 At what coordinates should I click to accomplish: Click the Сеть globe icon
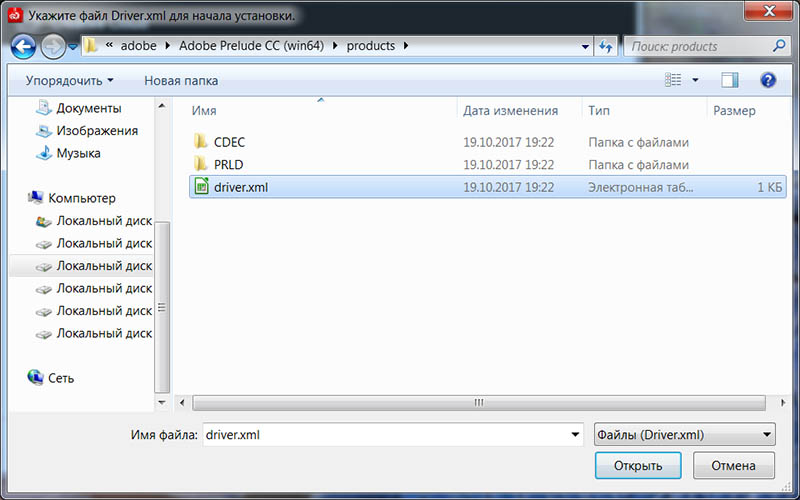coord(35,377)
